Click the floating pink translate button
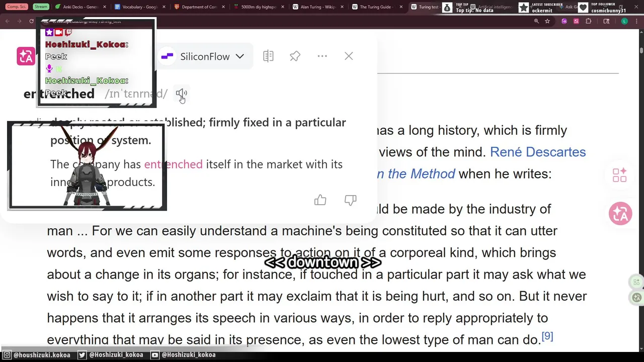Viewport: 644px width, 362px height. (x=620, y=214)
